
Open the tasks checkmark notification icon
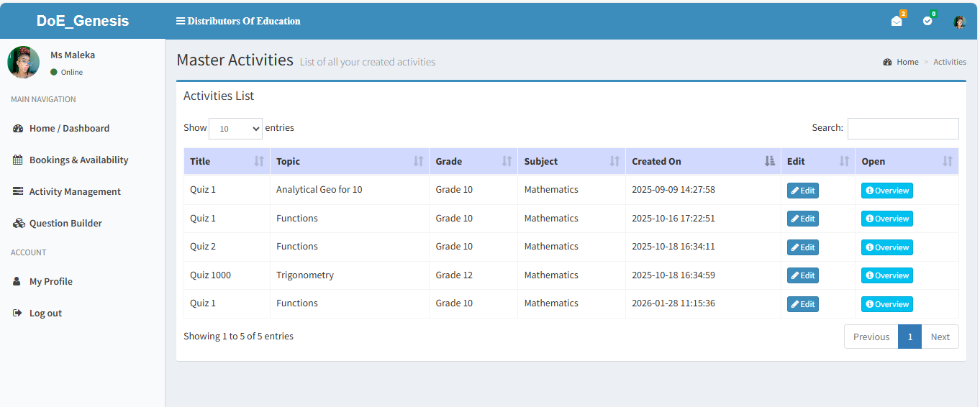927,21
